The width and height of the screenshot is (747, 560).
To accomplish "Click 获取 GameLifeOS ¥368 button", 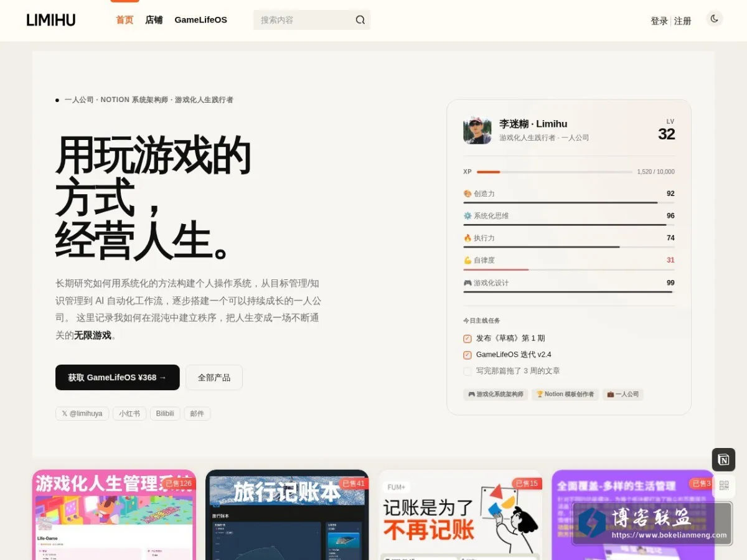I will click(x=118, y=377).
